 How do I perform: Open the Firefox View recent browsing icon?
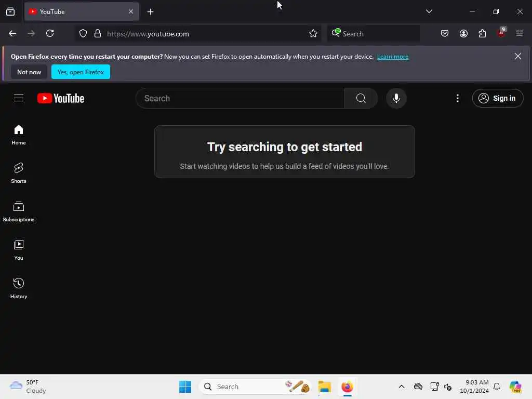pos(10,12)
